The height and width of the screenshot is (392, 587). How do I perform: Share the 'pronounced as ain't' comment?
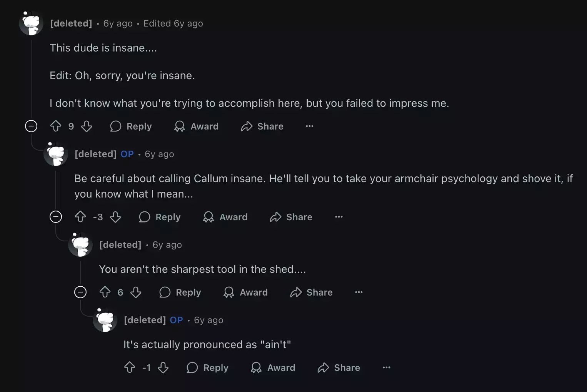339,367
